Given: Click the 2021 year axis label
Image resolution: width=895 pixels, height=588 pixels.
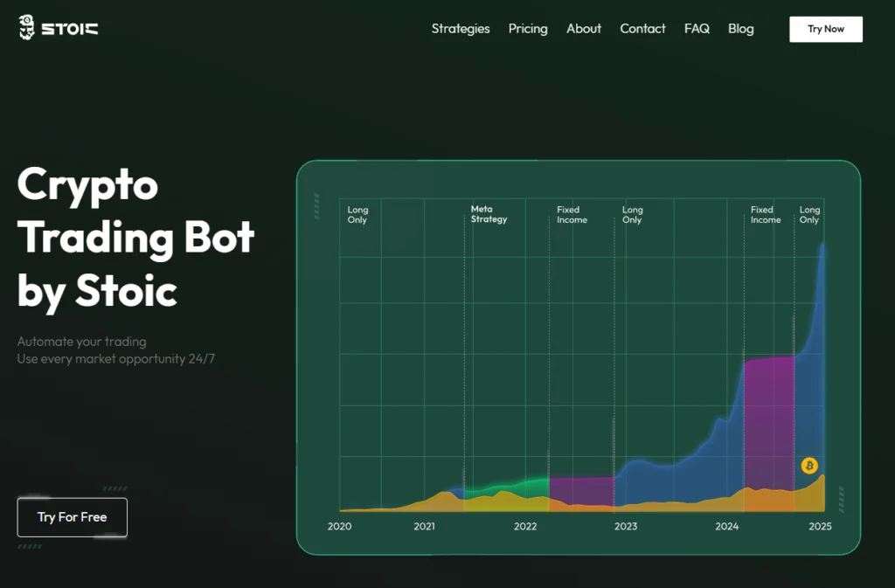Looking at the screenshot, I should [424, 527].
